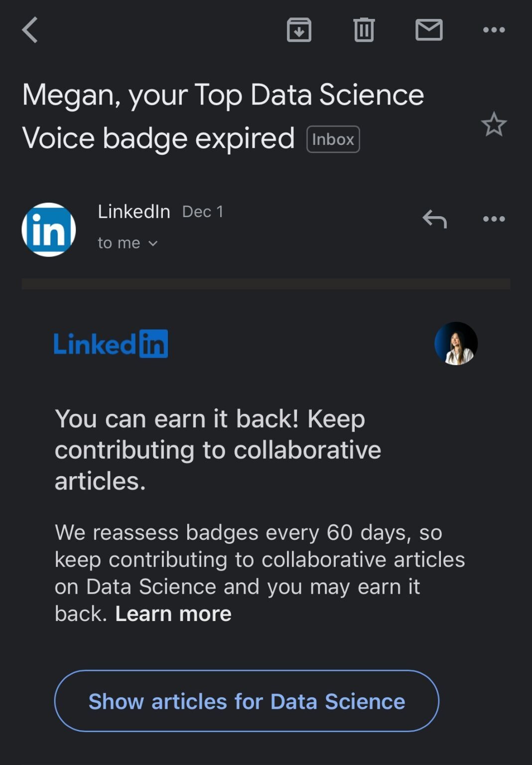This screenshot has height=765, width=532.
Task: Delete this email
Action: 364,30
